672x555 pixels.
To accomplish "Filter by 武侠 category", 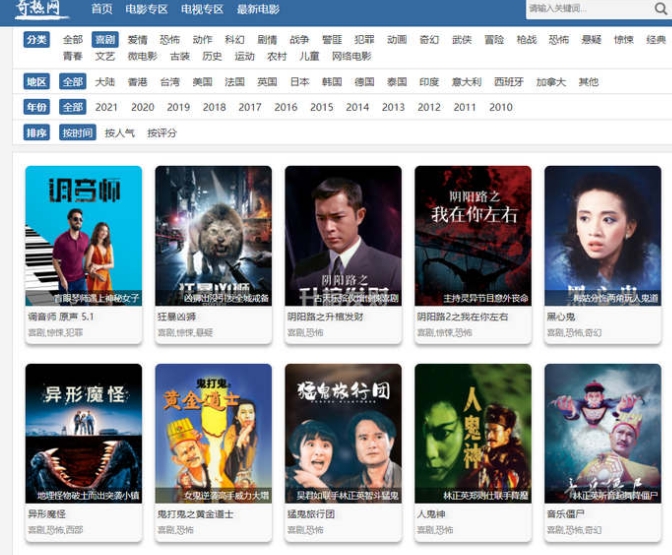I will click(x=462, y=39).
